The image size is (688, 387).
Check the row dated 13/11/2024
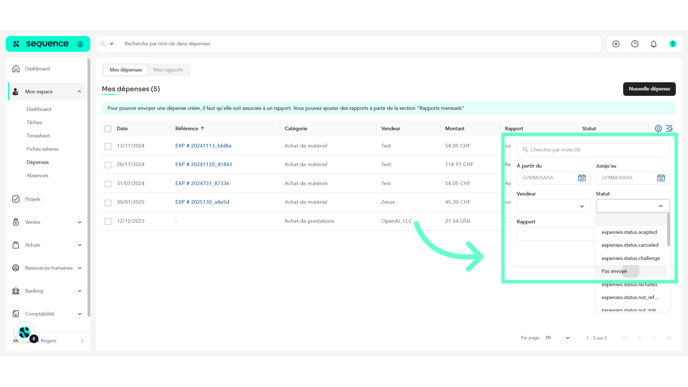pyautogui.click(x=108, y=146)
